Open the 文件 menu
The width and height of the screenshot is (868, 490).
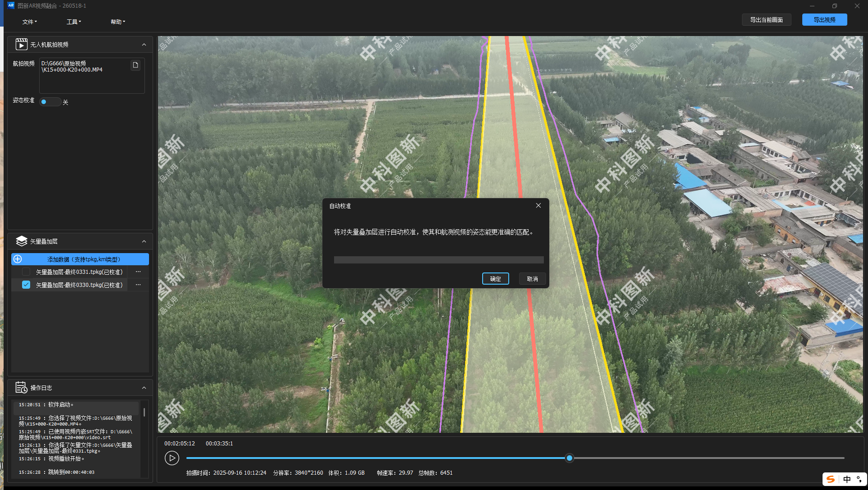[x=30, y=22]
